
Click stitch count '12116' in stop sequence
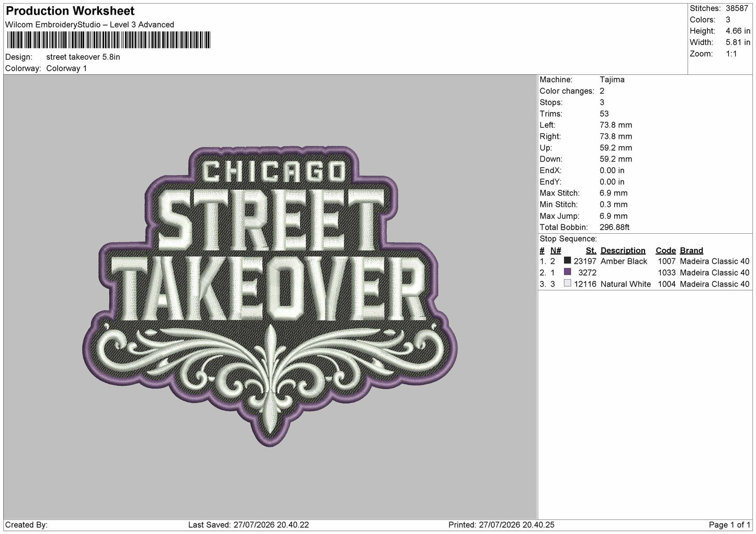(x=585, y=285)
